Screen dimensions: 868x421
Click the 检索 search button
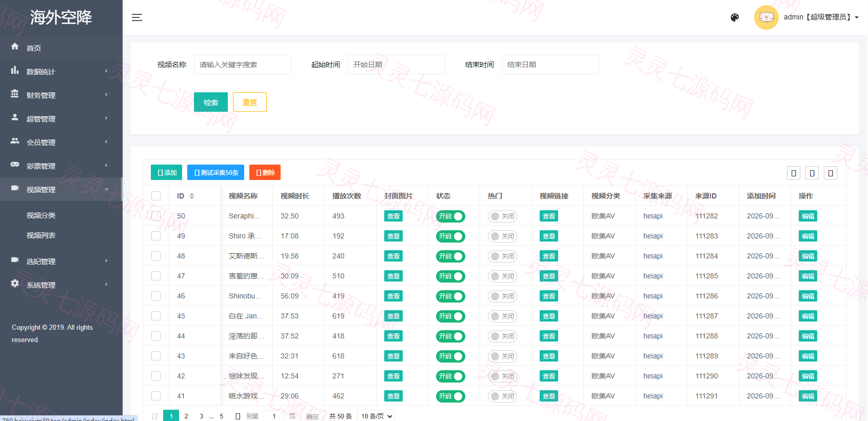tap(211, 102)
